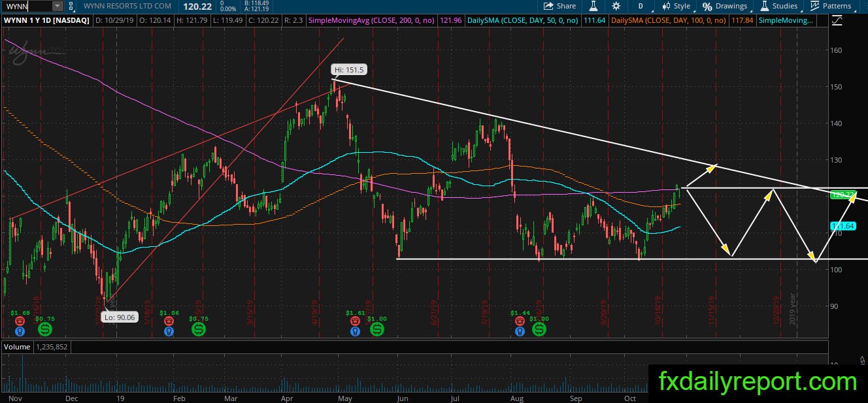Click the blue bulb icon under $1.61
Viewport: 868px width, 403px height.
tap(354, 332)
